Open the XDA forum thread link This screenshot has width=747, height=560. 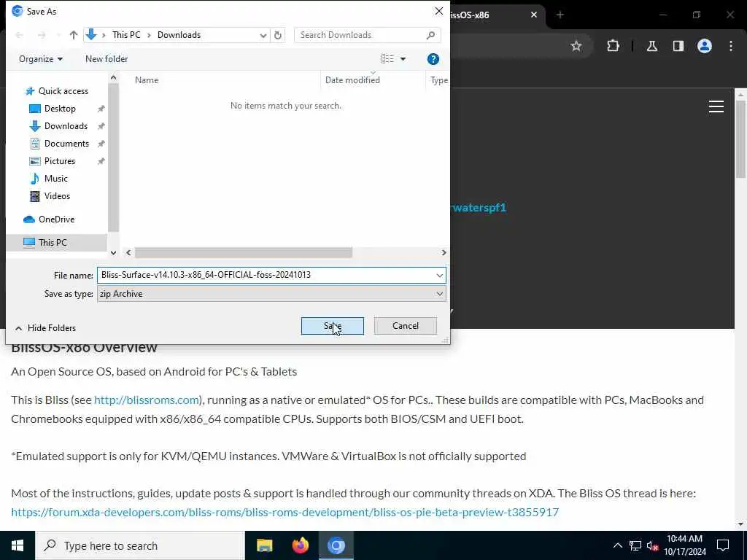point(285,513)
